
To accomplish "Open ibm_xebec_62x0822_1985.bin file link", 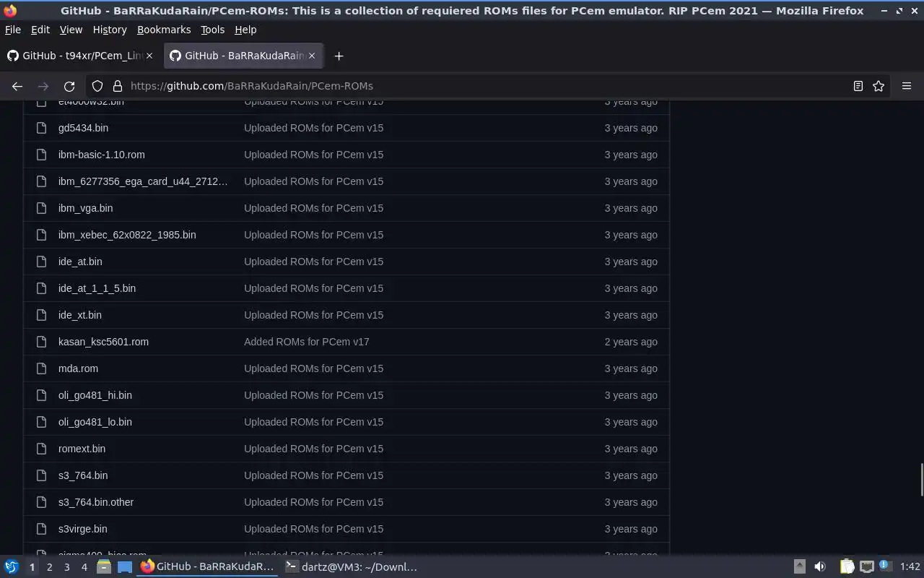I will pos(127,235).
